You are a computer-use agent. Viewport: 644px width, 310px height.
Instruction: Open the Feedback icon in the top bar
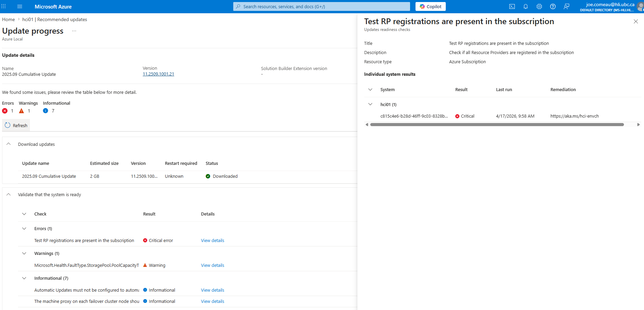tap(566, 6)
